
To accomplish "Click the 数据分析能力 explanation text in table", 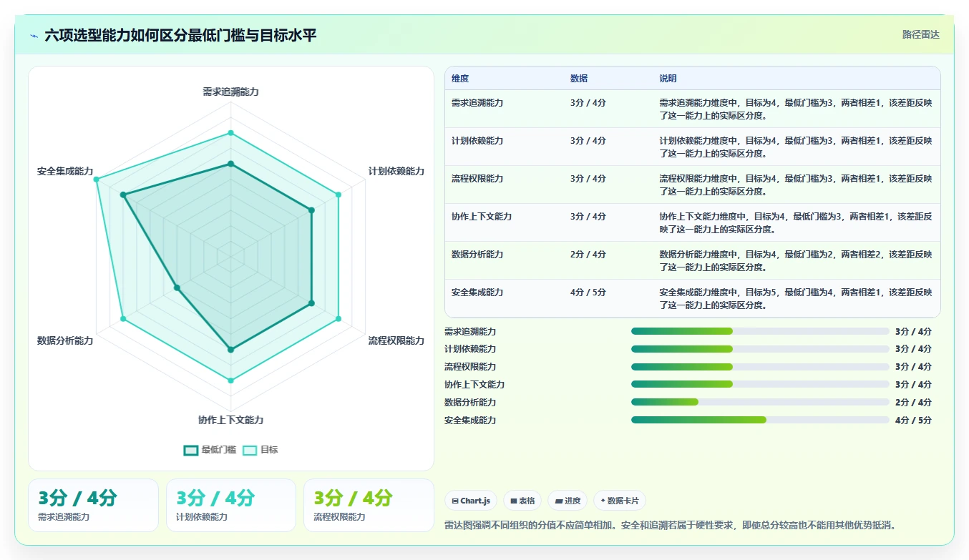I will [x=796, y=261].
